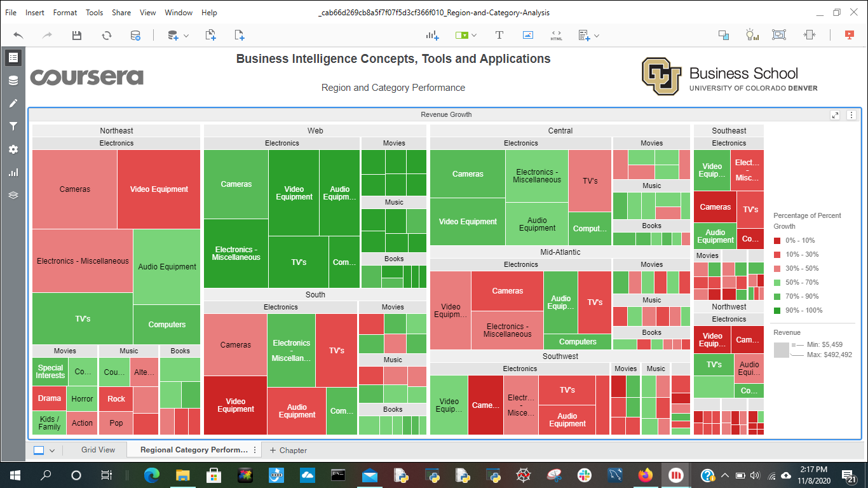The width and height of the screenshot is (868, 488).
Task: Click the add Chapter button
Action: pyautogui.click(x=288, y=450)
